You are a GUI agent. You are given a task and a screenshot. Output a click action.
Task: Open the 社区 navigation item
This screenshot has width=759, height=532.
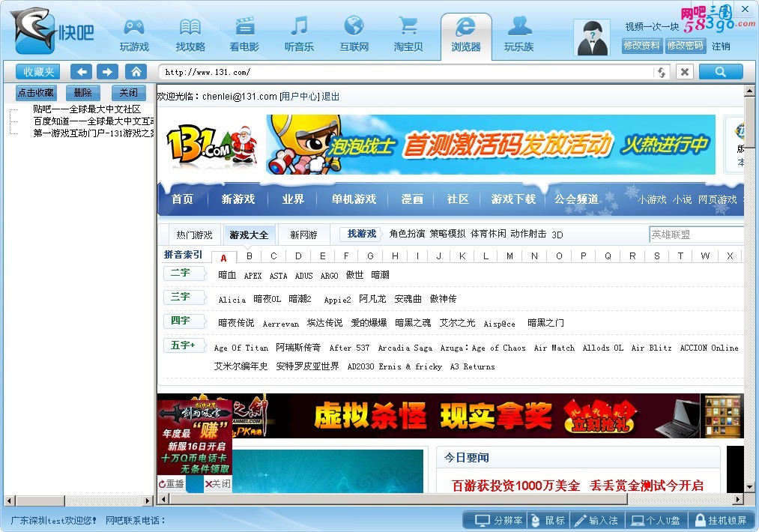click(458, 199)
